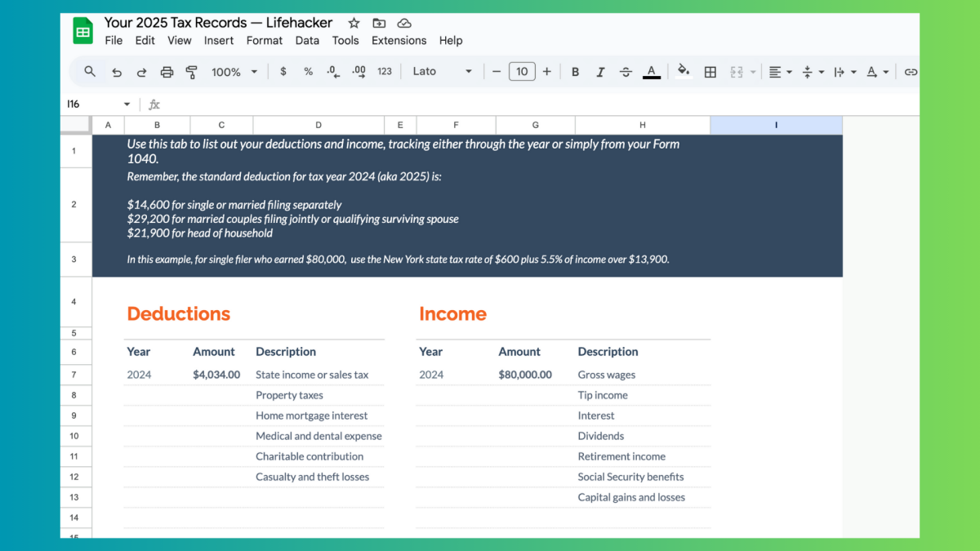Star this spreadsheet document
The image size is (980, 551).
pos(354,23)
